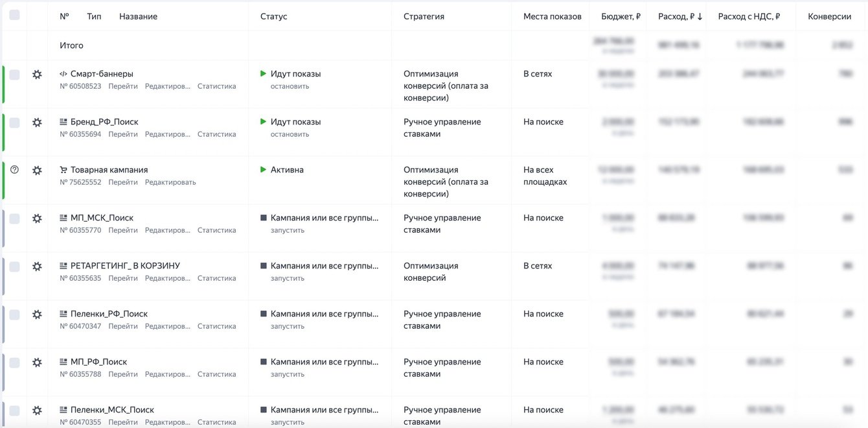Select checkbox for Пеленки_МСК_Поиск row

14,410
